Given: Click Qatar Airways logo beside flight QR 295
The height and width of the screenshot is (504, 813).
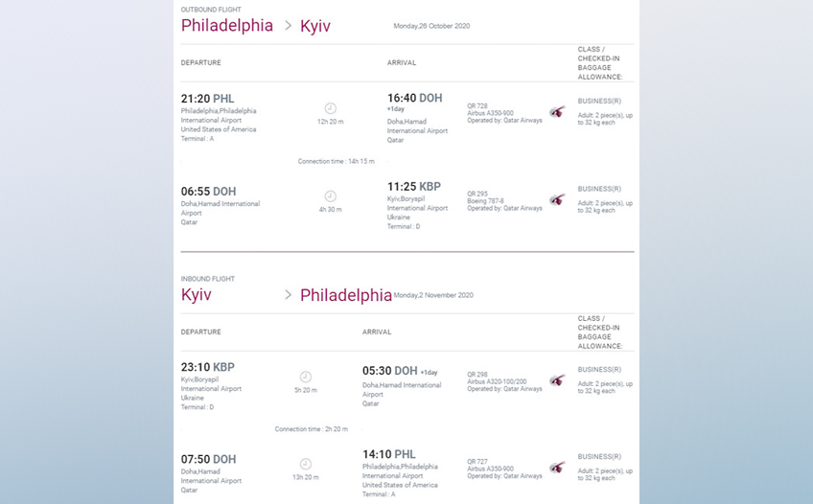Looking at the screenshot, I should (x=557, y=199).
